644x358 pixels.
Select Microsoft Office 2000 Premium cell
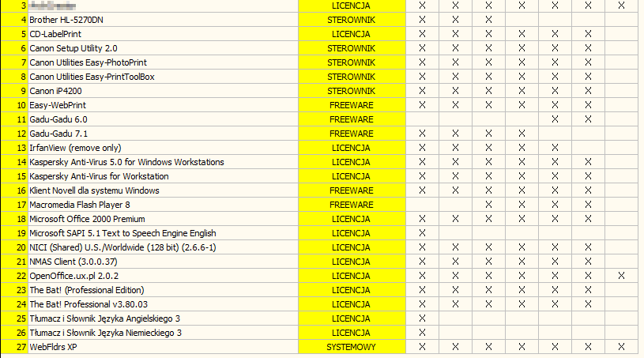click(x=163, y=219)
